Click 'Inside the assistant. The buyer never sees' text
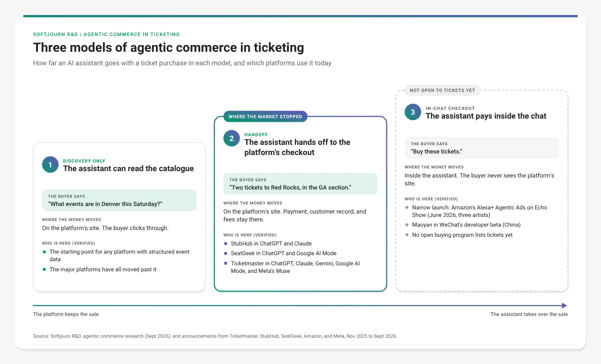The height and width of the screenshot is (364, 601). pos(479,179)
